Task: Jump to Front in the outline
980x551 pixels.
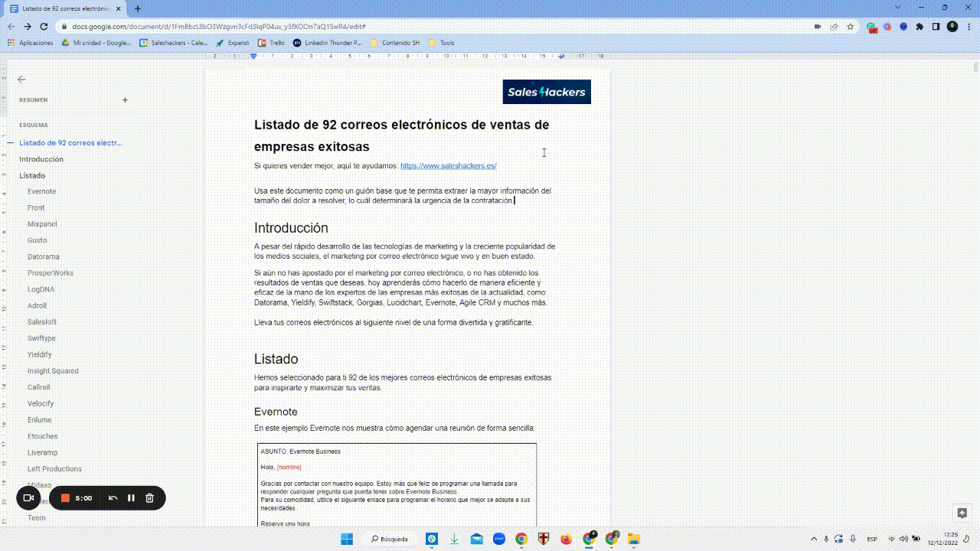Action: 36,207
